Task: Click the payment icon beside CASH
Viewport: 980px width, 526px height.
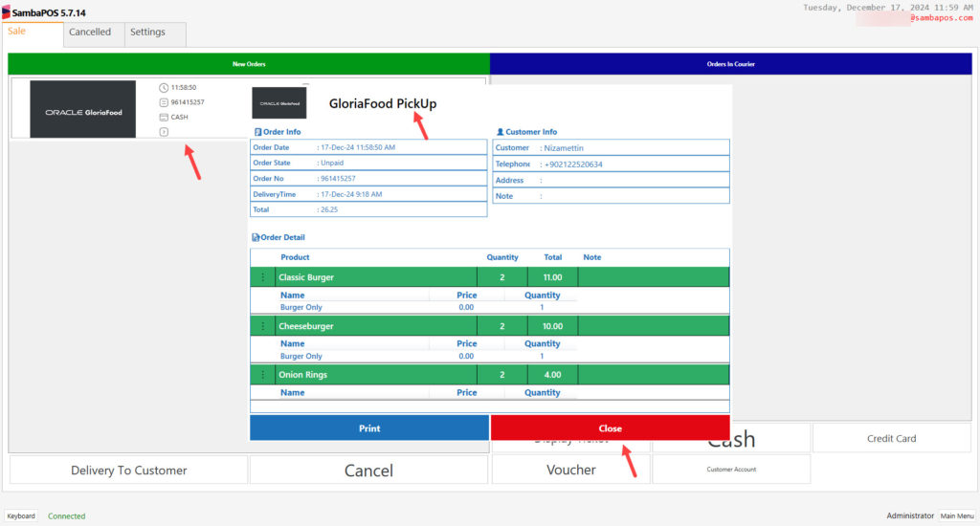Action: click(x=164, y=118)
